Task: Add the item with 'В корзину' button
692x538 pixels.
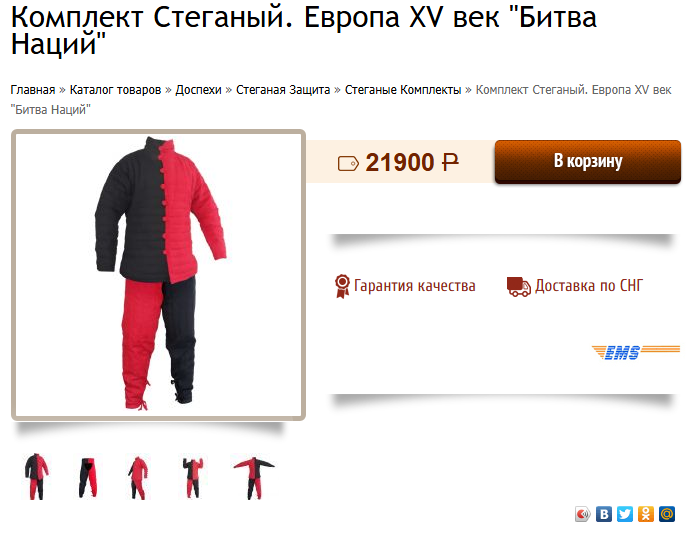Action: click(587, 162)
